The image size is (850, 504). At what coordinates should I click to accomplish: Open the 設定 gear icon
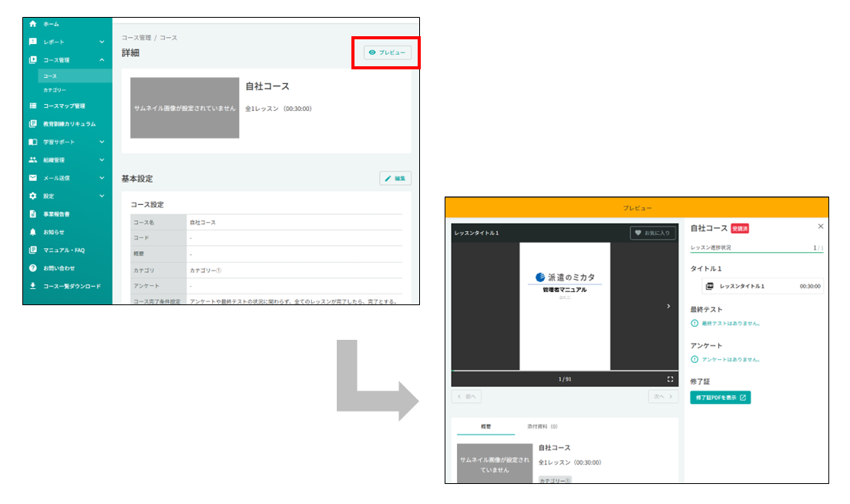[x=32, y=196]
